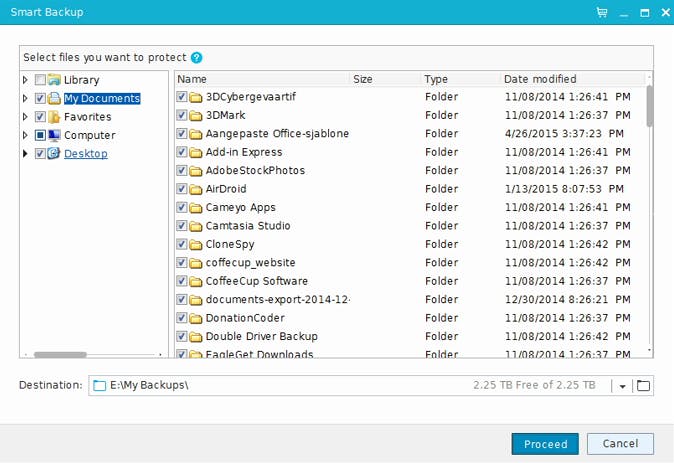Click the 12/30/2014 8:26:21 PM date cell
Viewport: 674px width, 463px height.
tap(567, 300)
